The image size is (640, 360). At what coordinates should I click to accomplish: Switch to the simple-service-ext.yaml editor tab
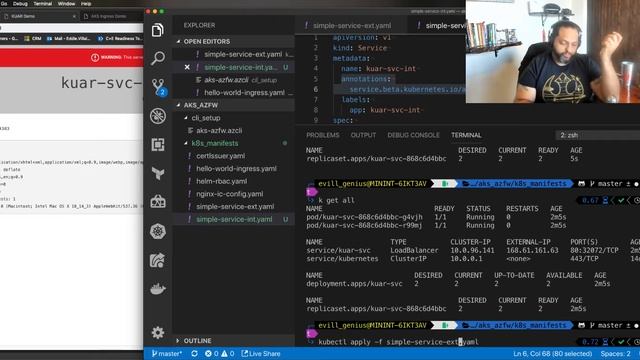(x=351, y=25)
